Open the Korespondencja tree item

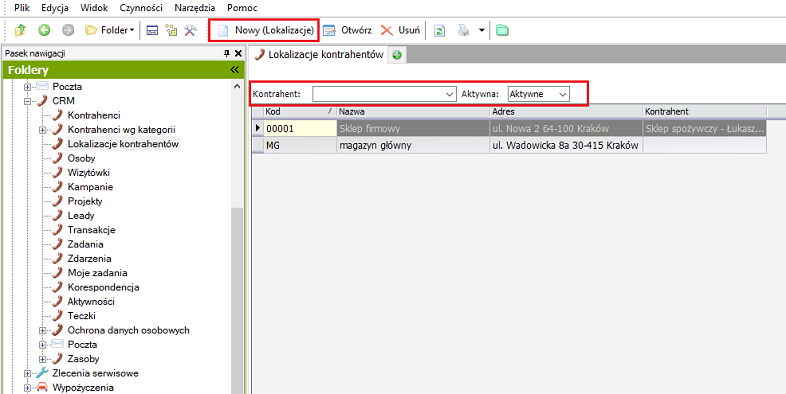click(x=103, y=287)
